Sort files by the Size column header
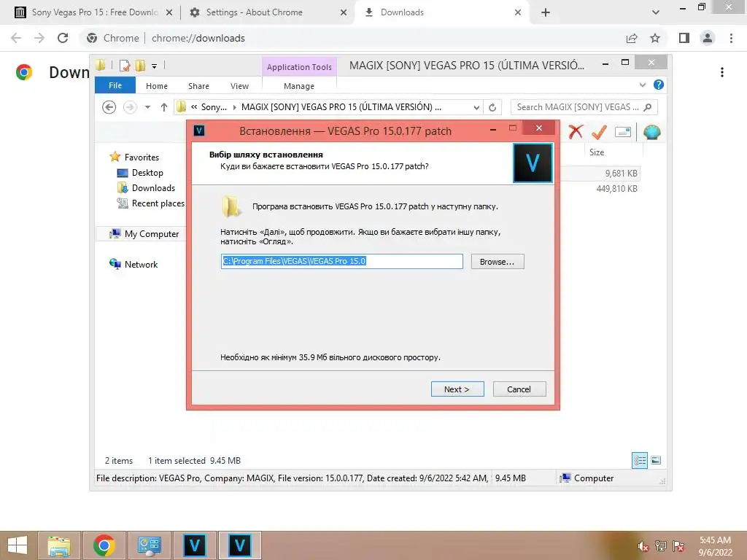This screenshot has height=560, width=747. click(597, 152)
